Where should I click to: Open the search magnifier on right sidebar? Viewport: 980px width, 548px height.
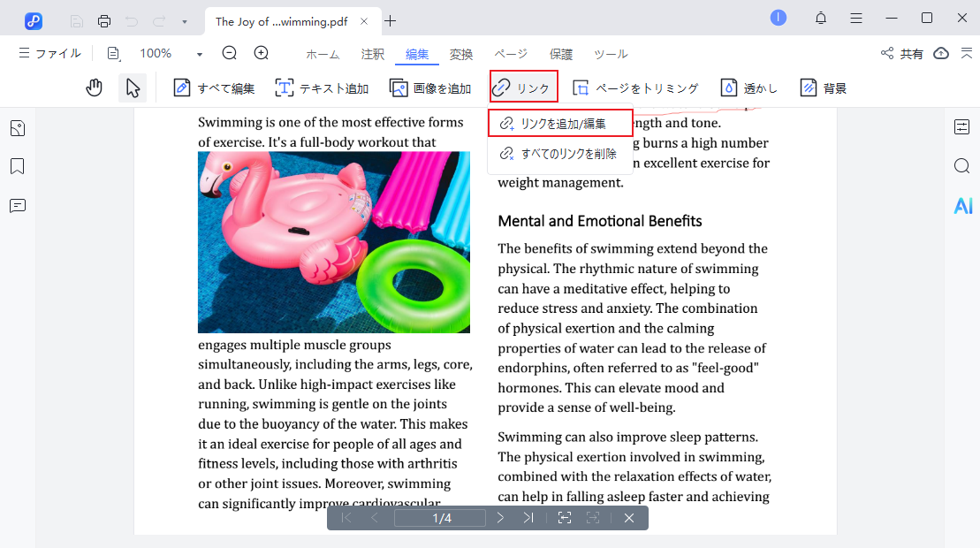coord(961,165)
